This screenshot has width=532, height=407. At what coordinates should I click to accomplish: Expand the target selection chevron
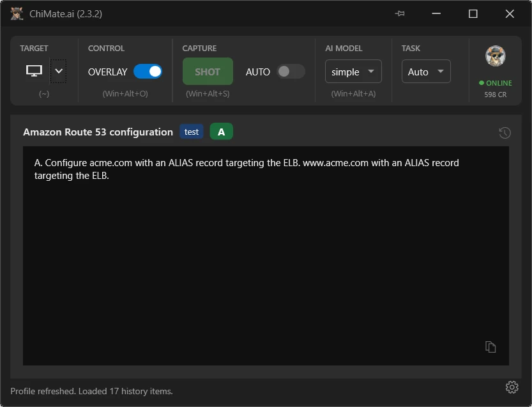(x=58, y=71)
